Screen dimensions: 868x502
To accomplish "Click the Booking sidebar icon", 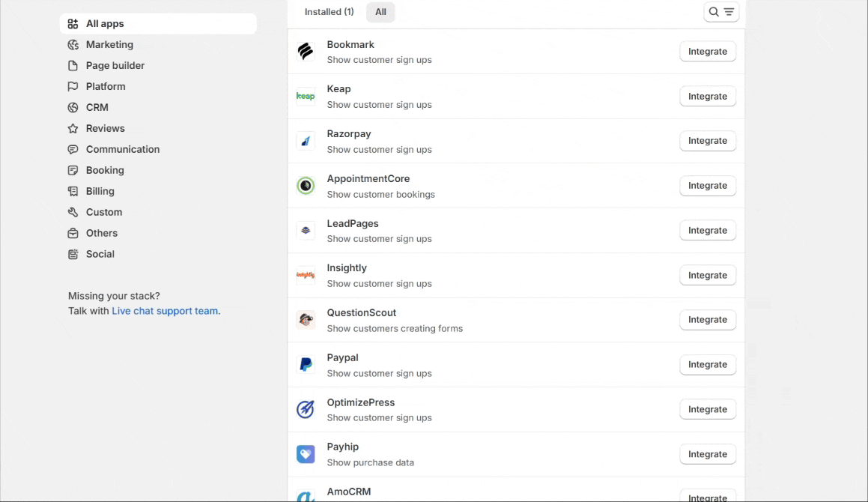I will coord(73,171).
